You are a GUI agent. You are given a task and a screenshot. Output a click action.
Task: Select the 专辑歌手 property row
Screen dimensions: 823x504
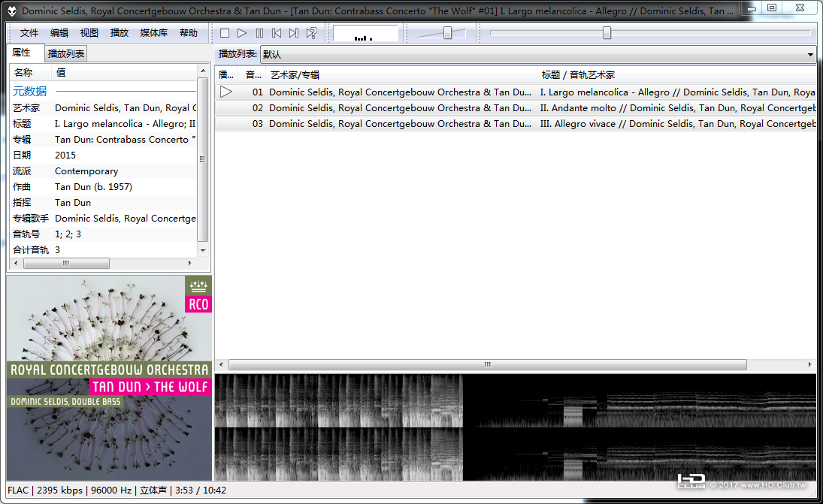(104, 218)
